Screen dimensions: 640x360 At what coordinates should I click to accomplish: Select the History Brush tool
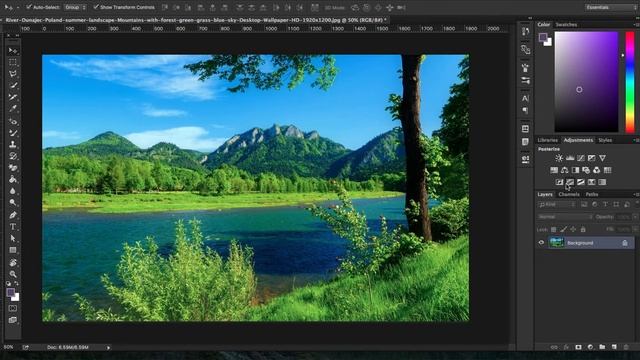pyautogui.click(x=13, y=156)
